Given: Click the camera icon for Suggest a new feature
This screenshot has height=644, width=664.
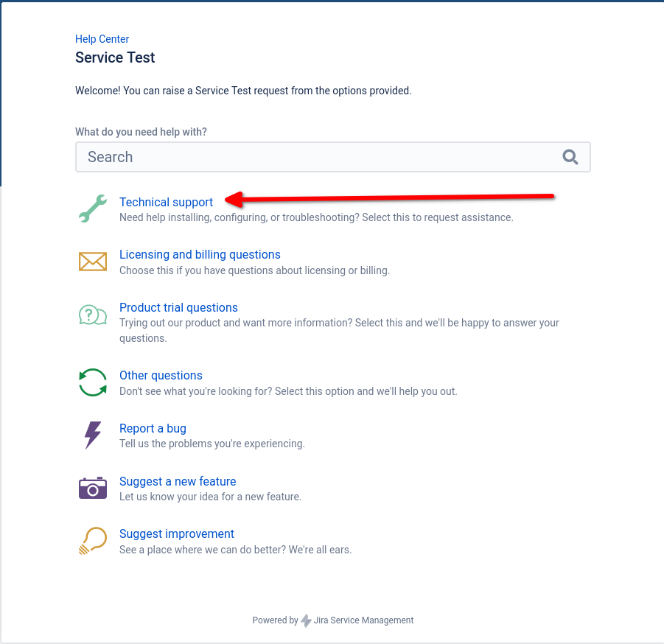Looking at the screenshot, I should (x=93, y=488).
